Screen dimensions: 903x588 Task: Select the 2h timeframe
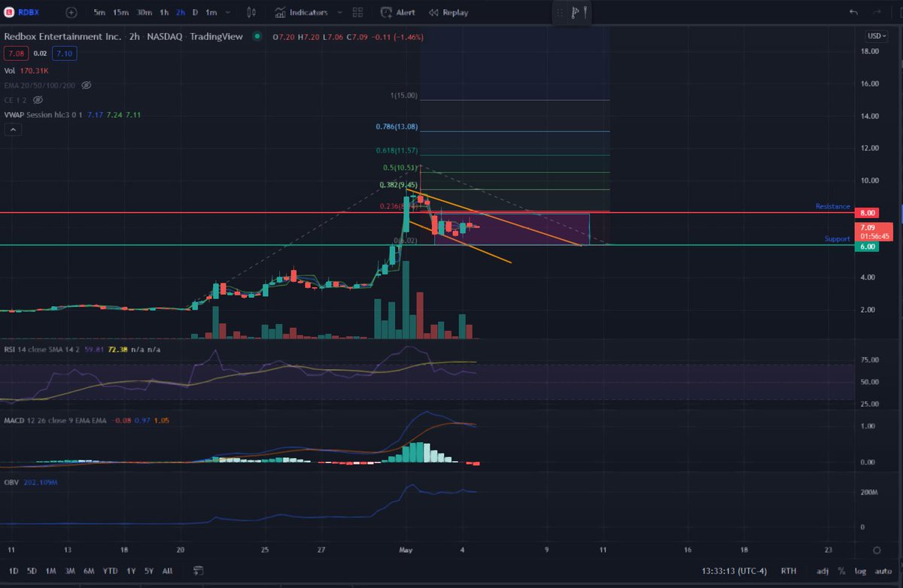click(x=181, y=12)
